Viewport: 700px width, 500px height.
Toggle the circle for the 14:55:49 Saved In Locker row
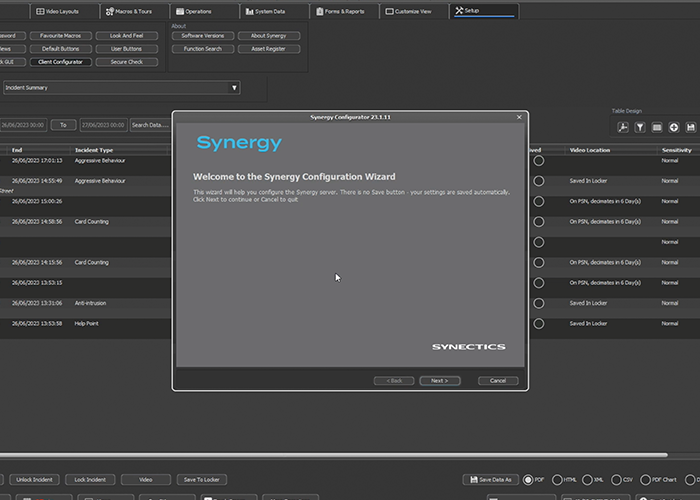pyautogui.click(x=539, y=181)
